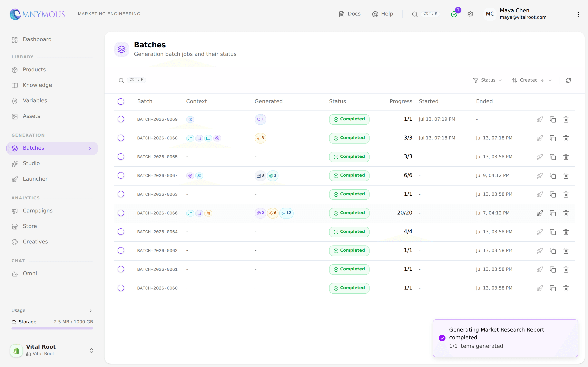Open the notifications check icon with badge
The image size is (588, 367).
454,14
